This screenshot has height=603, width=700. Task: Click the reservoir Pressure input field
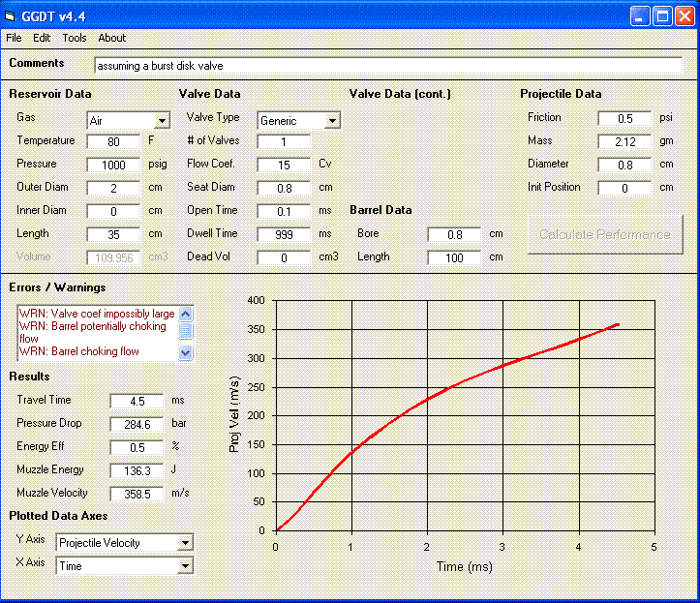coord(113,165)
